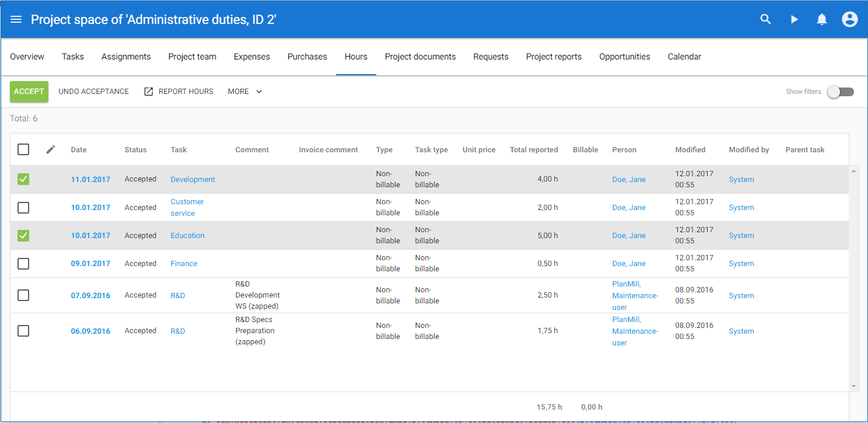Open System link in the Finance row
Viewport: 868px width, 423px height.
point(741,264)
